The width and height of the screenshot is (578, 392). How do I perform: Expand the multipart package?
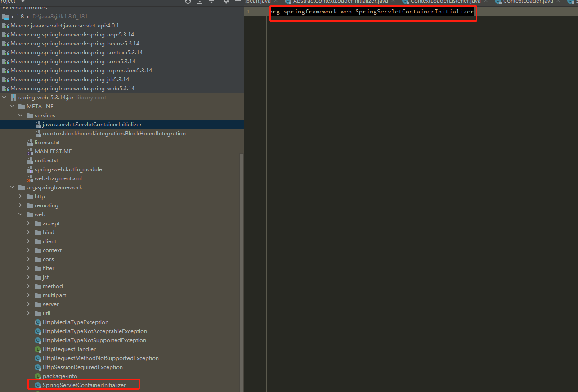point(29,295)
